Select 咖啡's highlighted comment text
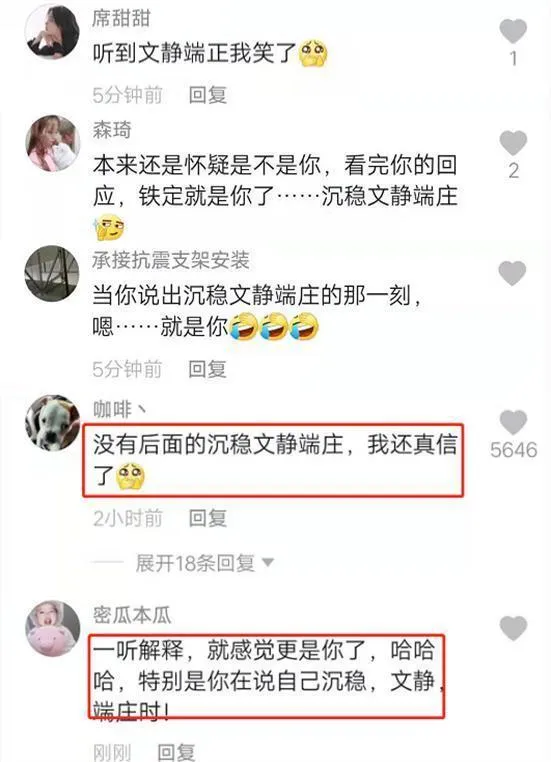This screenshot has width=551, height=762. point(273,460)
